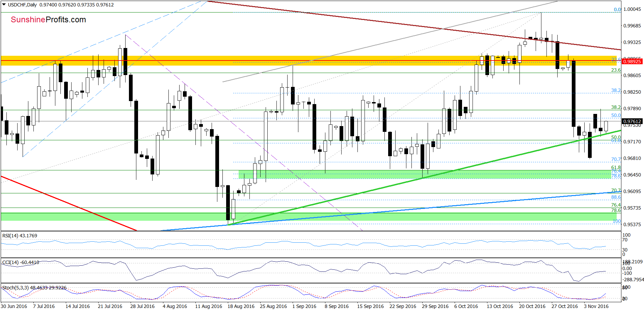644x311 pixels.
Task: Select the blue 38.2 Fibonacci level label
Action: 616,90
